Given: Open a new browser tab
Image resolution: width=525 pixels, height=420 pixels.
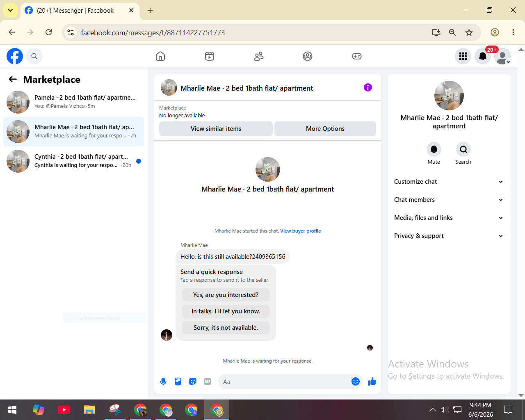Looking at the screenshot, I should (x=150, y=10).
